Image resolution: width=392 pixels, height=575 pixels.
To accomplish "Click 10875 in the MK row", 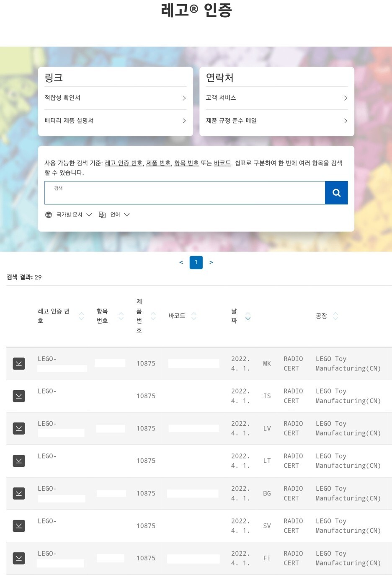I will coord(146,363).
